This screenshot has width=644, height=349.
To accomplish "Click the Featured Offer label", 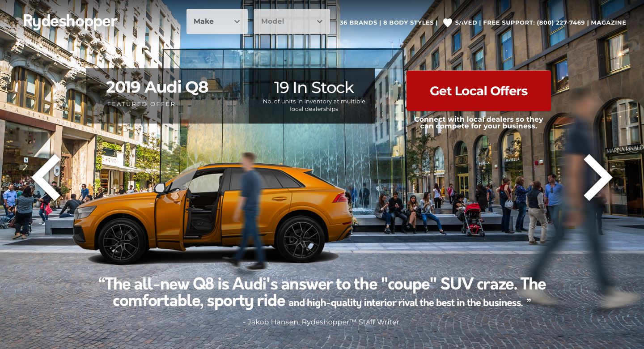I will [x=141, y=104].
